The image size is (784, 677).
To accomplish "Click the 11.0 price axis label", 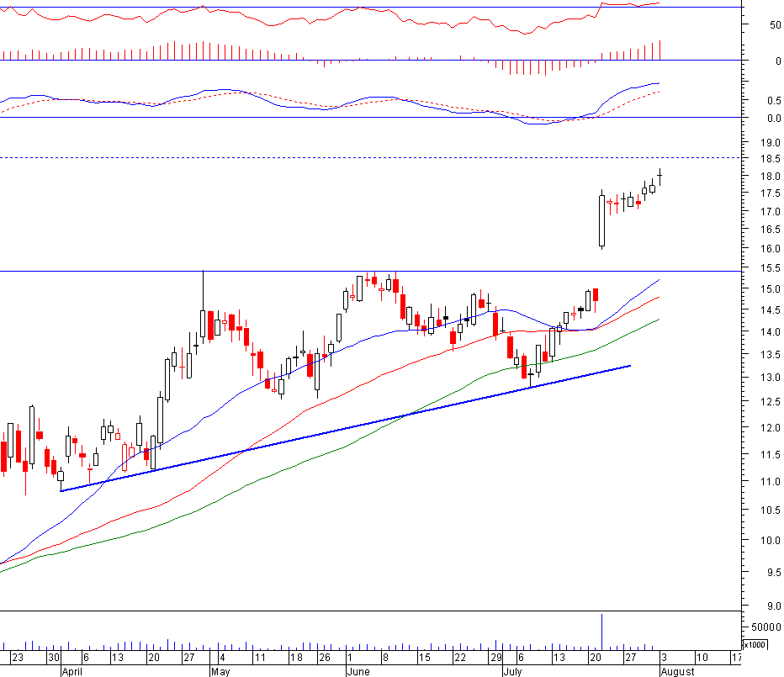I will (x=771, y=482).
